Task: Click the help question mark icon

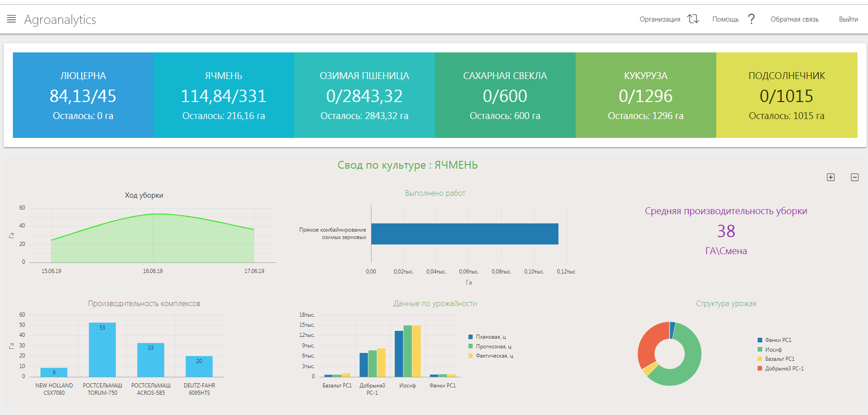Action: coord(751,19)
